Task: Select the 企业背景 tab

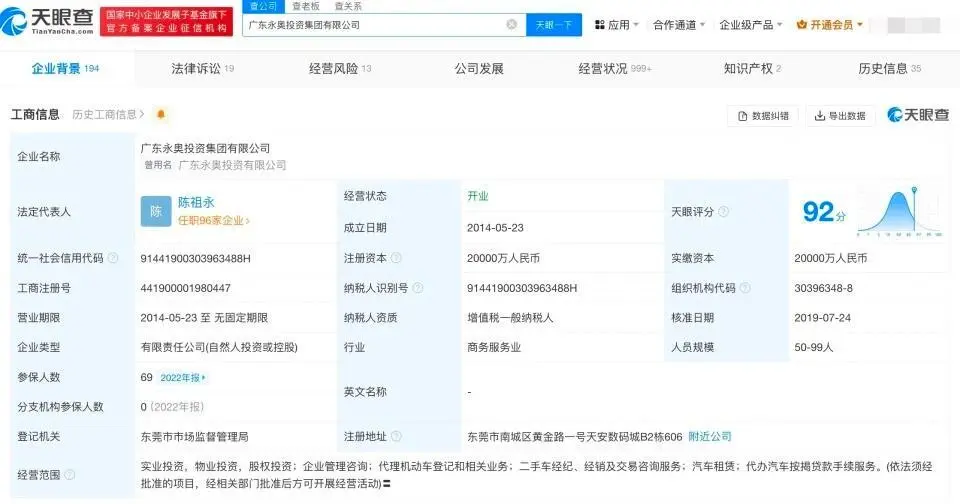Action: 65,69
